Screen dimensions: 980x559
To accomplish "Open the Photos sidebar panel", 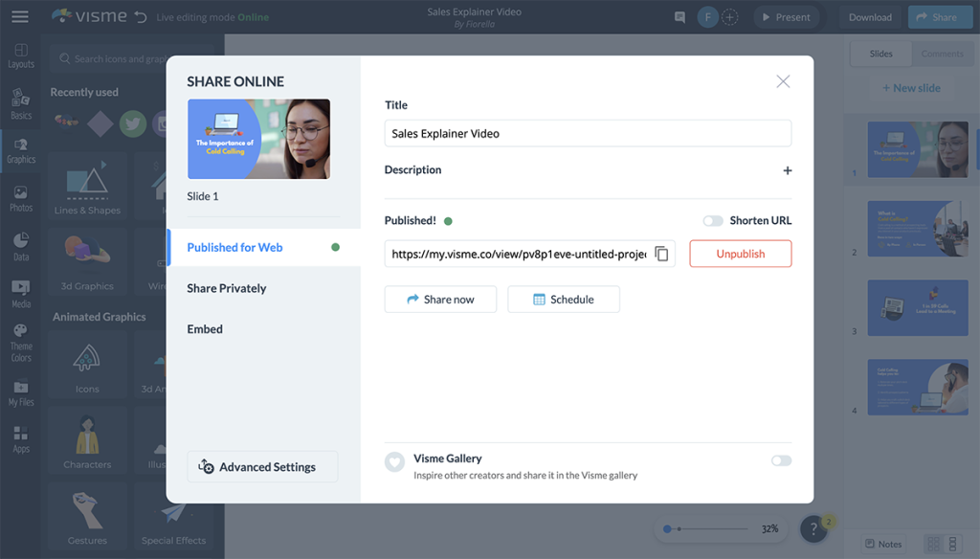I will pyautogui.click(x=20, y=198).
